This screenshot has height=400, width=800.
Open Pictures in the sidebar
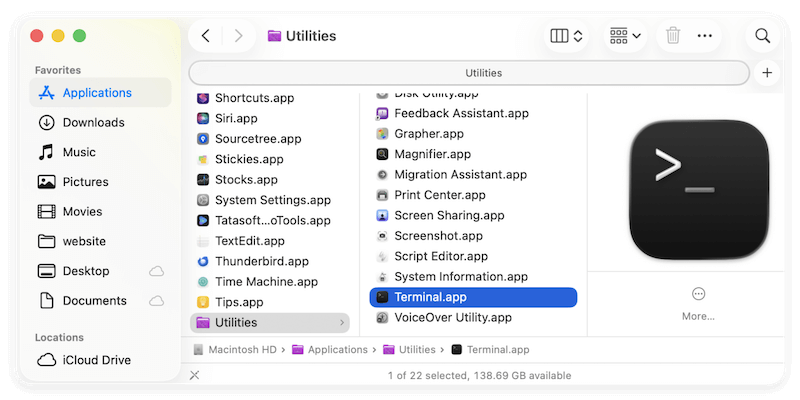[x=100, y=182]
